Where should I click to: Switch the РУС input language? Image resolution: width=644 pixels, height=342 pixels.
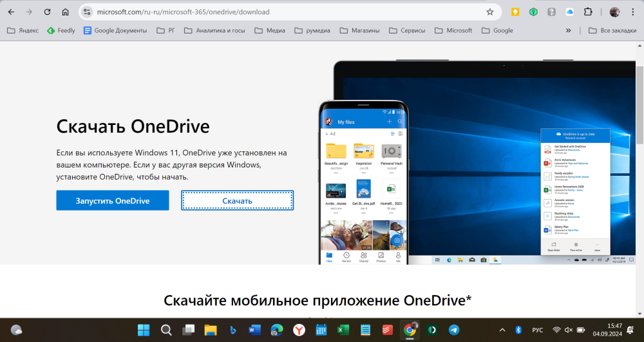tap(537, 330)
